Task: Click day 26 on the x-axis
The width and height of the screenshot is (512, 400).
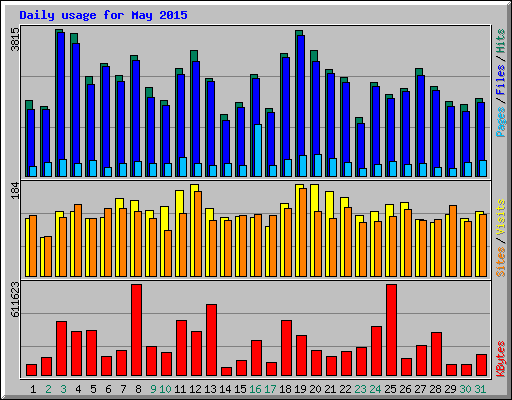Action: 405,389
